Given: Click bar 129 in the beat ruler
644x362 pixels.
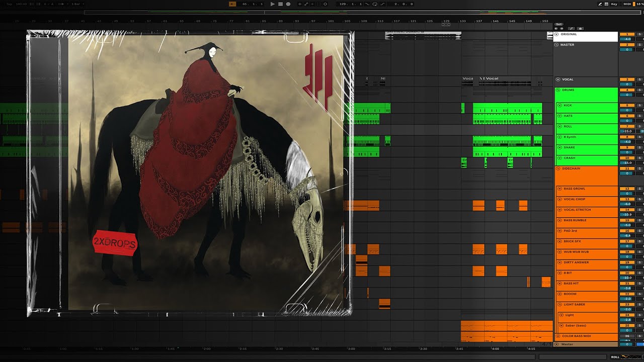Looking at the screenshot, I should 446,22.
